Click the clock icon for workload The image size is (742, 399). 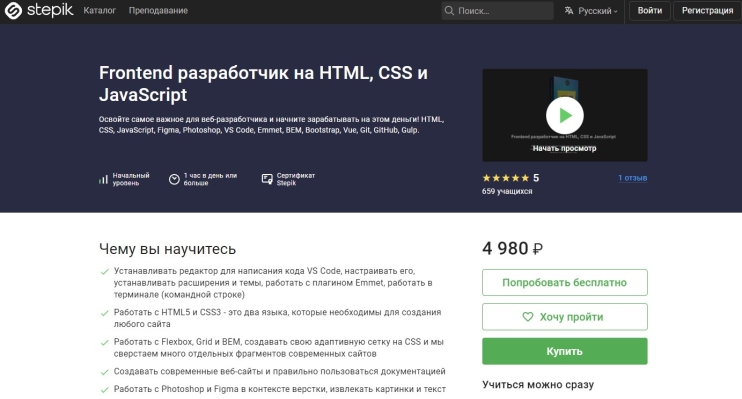point(174,179)
